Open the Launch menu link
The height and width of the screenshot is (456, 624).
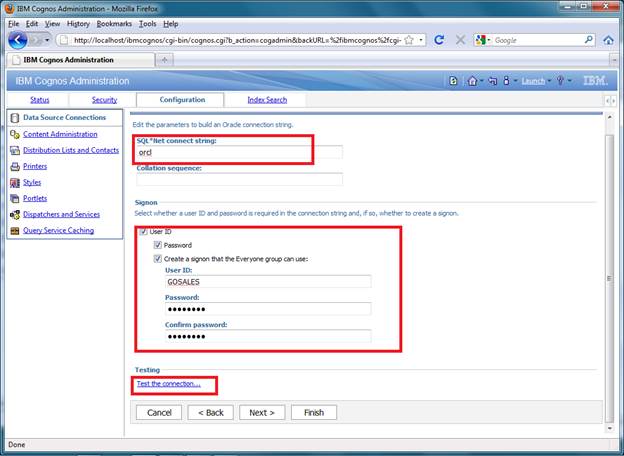533,81
